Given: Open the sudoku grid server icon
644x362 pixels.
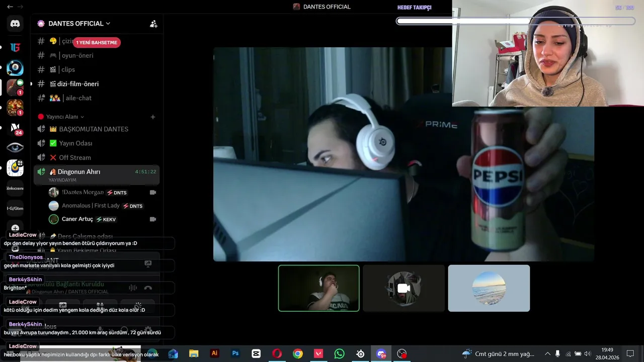Looking at the screenshot, I should pyautogui.click(x=15, y=168).
